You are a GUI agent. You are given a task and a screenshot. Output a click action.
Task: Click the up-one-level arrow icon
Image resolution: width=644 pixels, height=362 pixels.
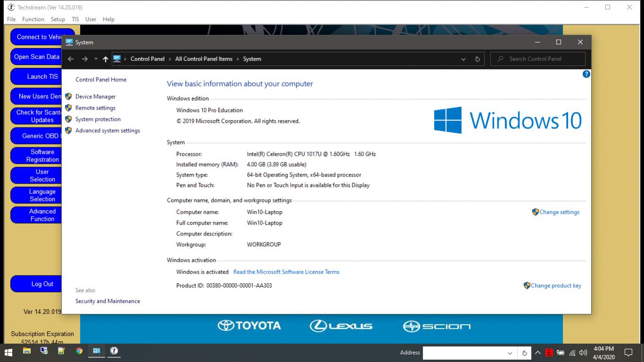click(x=105, y=59)
